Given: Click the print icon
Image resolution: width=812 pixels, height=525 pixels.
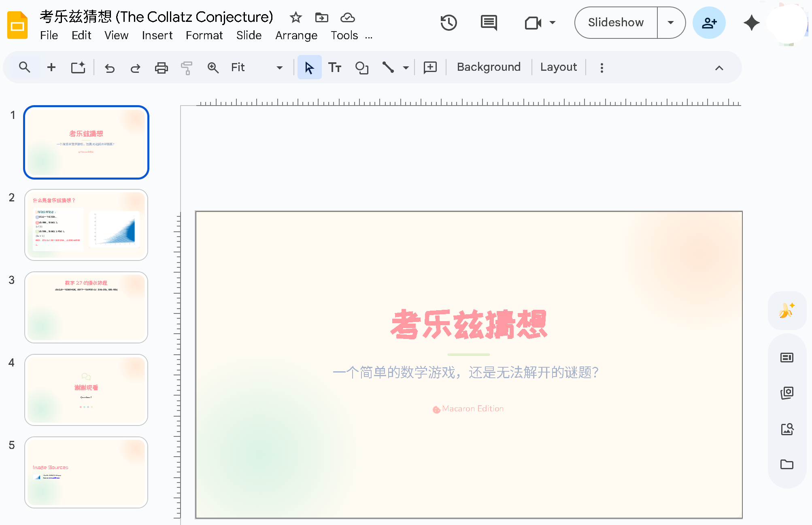Looking at the screenshot, I should click(161, 68).
